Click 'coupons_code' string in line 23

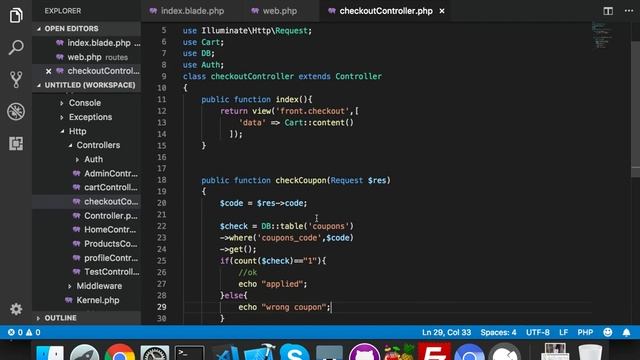tap(289, 238)
